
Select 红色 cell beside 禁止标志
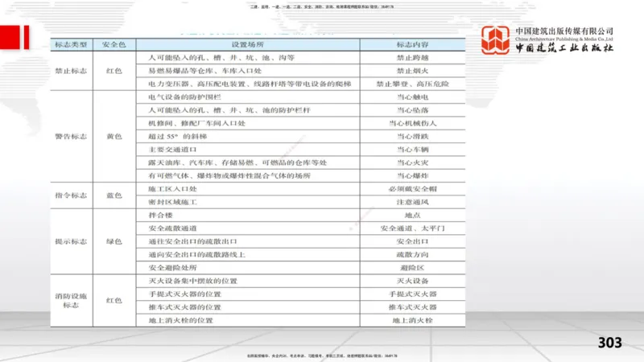(114, 71)
